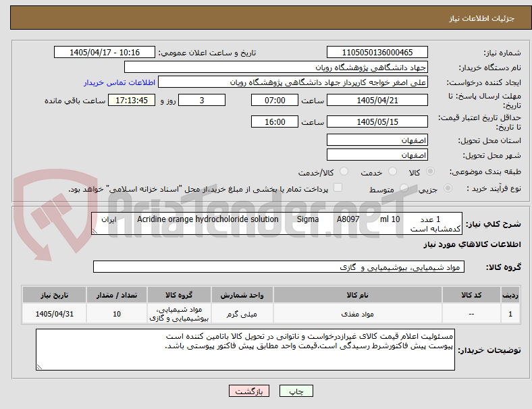Click the Acridine orange description text area

pyautogui.click(x=277, y=223)
